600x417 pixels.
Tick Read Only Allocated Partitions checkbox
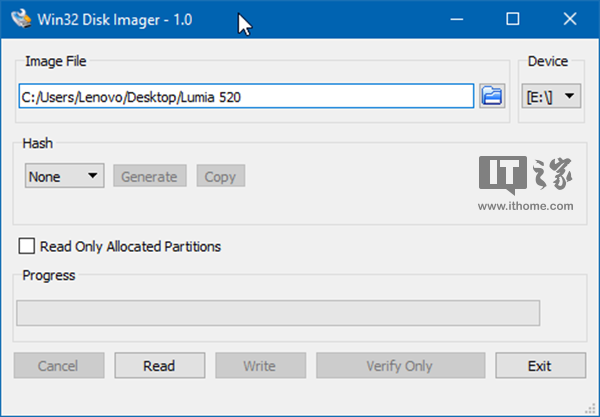pos(26,246)
